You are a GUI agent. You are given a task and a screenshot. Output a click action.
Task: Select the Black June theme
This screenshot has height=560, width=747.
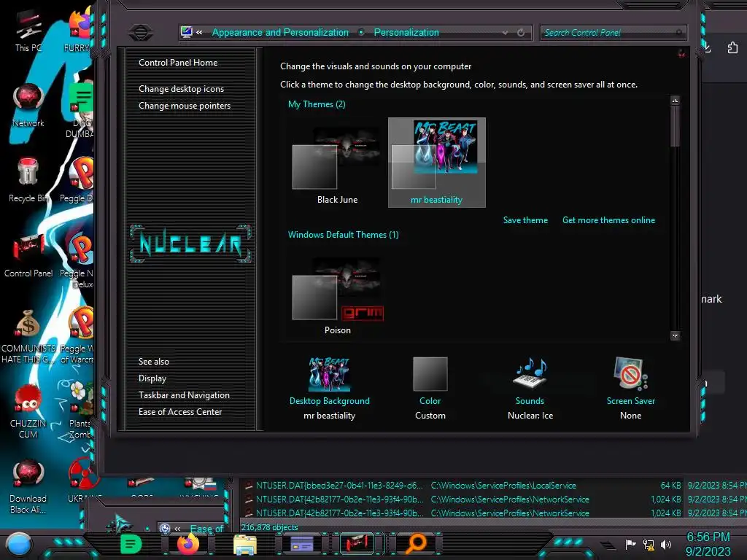pyautogui.click(x=337, y=163)
